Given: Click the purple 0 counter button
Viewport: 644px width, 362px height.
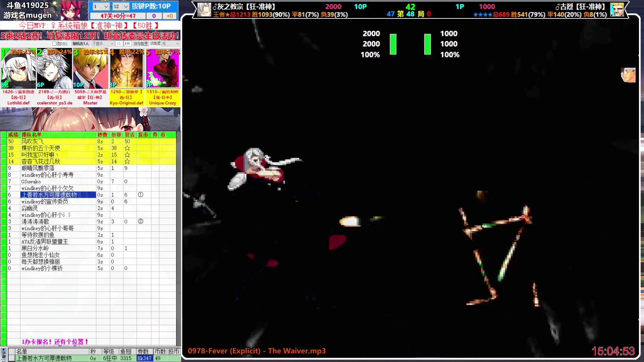Looking at the screenshot, I should point(154,16).
